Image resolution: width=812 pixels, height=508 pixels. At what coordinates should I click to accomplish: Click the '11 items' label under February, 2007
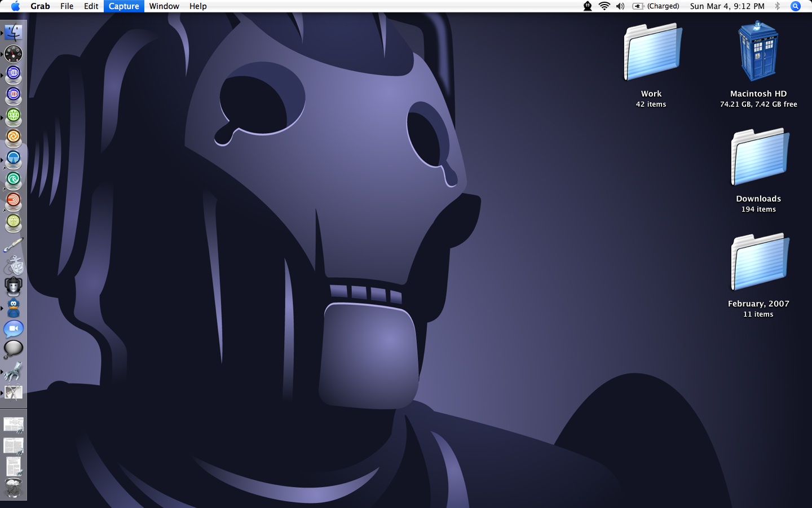pos(758,314)
